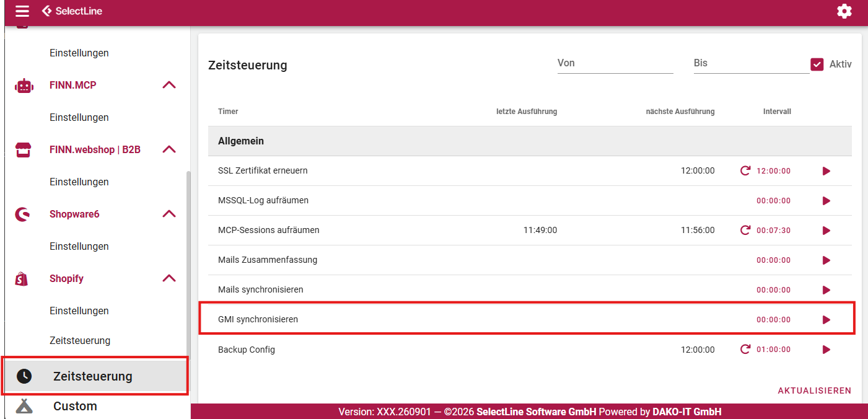Open Einstellungen under FINN.webshop B2B
Image resolution: width=868 pixels, height=419 pixels.
(79, 182)
